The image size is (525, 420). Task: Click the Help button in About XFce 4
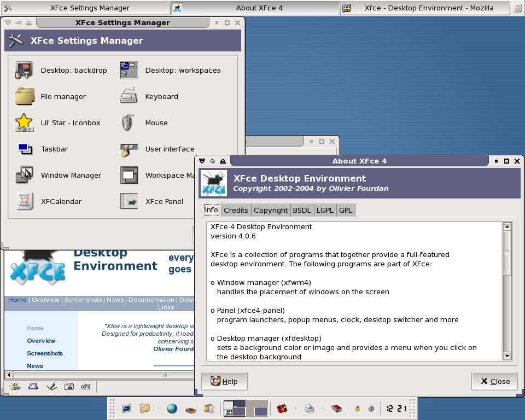[224, 381]
